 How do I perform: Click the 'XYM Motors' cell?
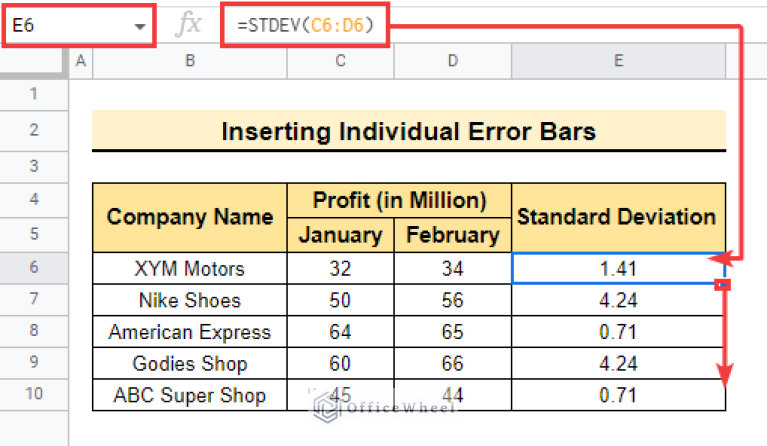(x=190, y=268)
